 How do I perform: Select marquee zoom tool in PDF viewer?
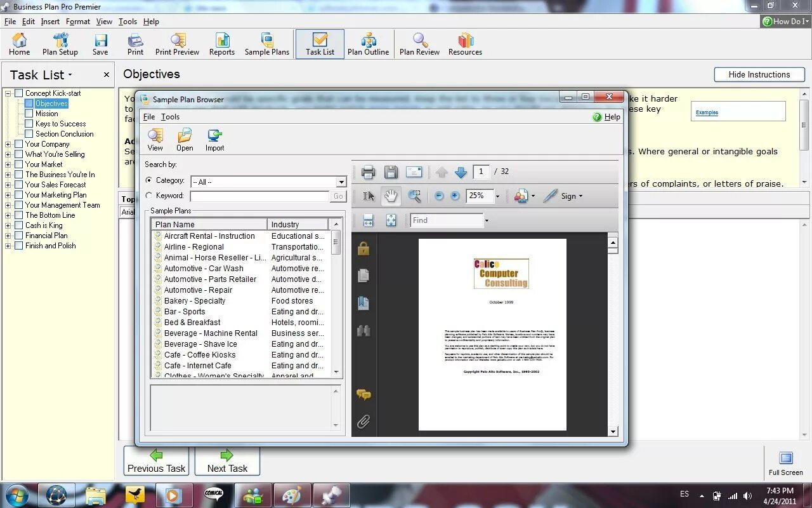tap(414, 196)
